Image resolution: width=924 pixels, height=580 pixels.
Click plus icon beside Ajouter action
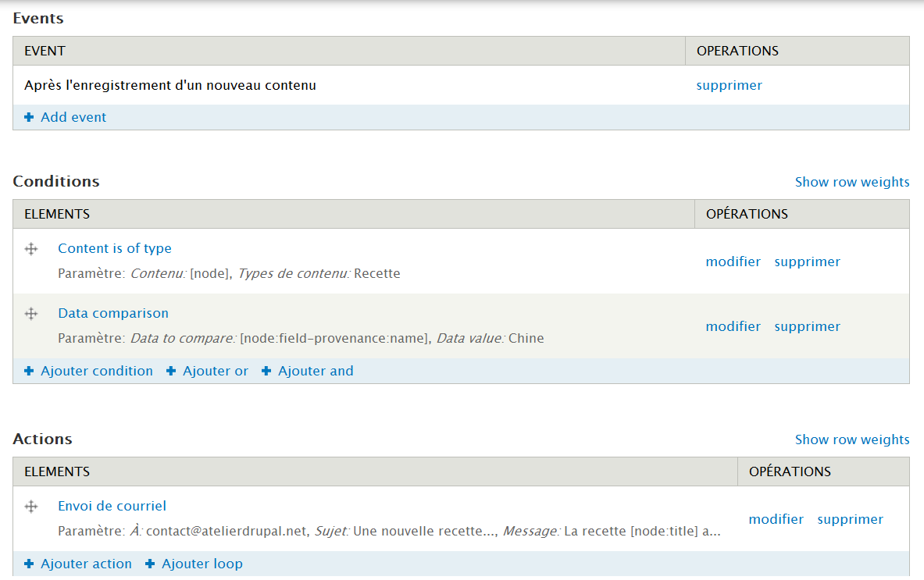coord(29,564)
